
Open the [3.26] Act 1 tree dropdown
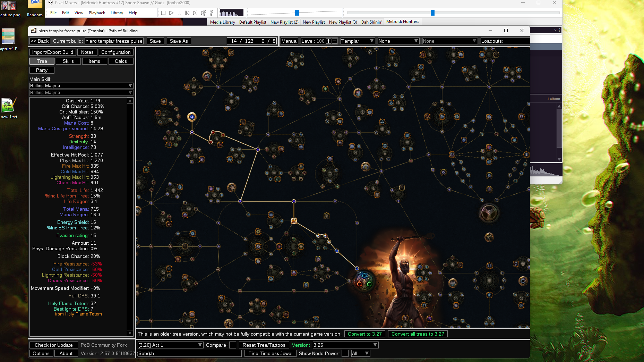click(170, 345)
